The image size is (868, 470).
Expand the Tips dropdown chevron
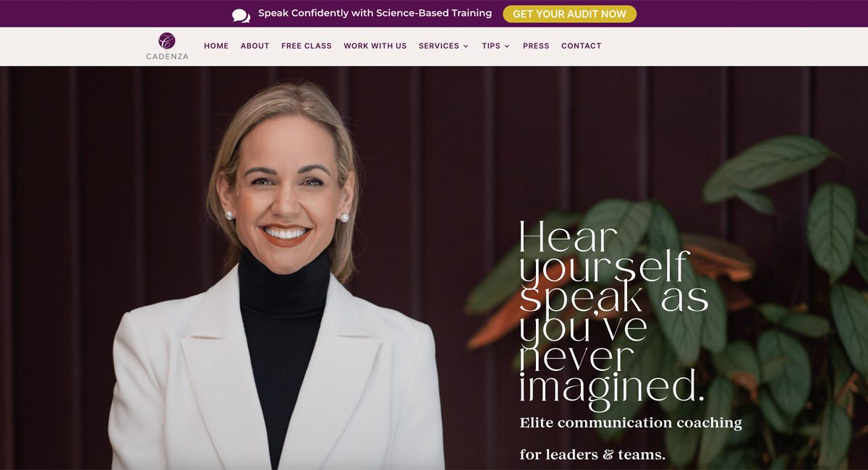coord(507,46)
